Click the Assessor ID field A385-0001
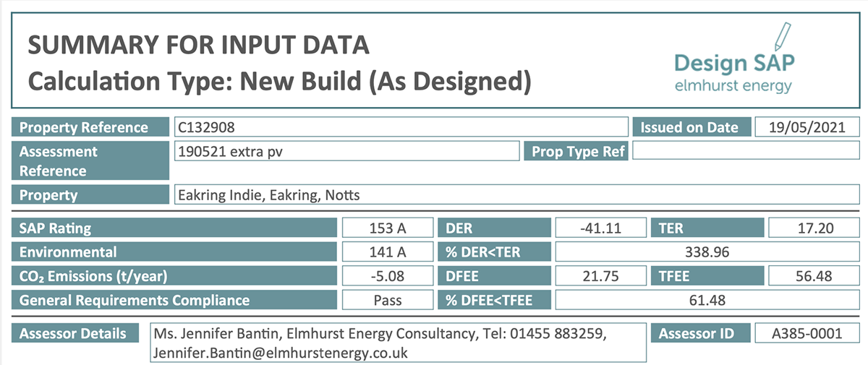This screenshot has height=365, width=868. tap(807, 333)
